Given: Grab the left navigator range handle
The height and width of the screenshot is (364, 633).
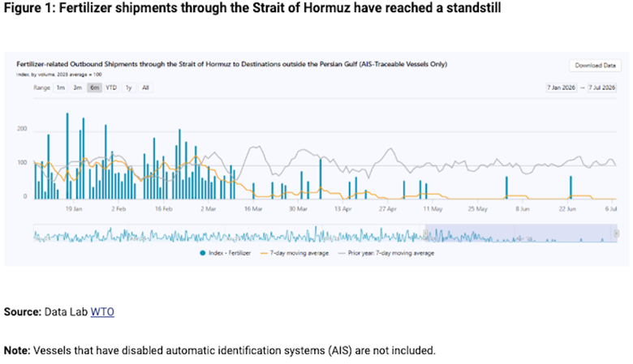Looking at the screenshot, I should tap(425, 233).
